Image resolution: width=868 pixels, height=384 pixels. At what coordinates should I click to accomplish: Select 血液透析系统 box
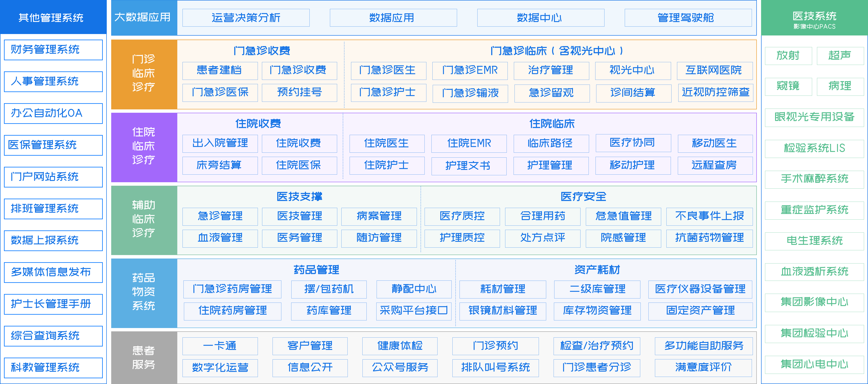coord(814,272)
